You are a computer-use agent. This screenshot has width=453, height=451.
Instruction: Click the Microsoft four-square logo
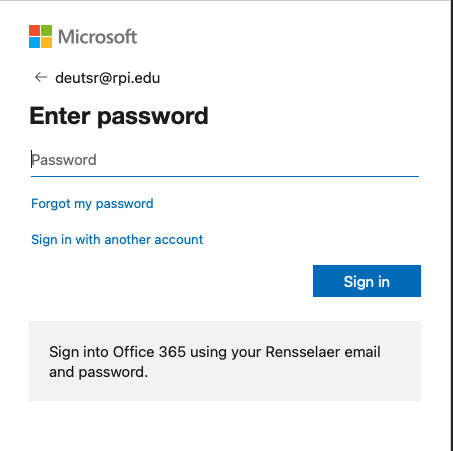click(x=40, y=36)
